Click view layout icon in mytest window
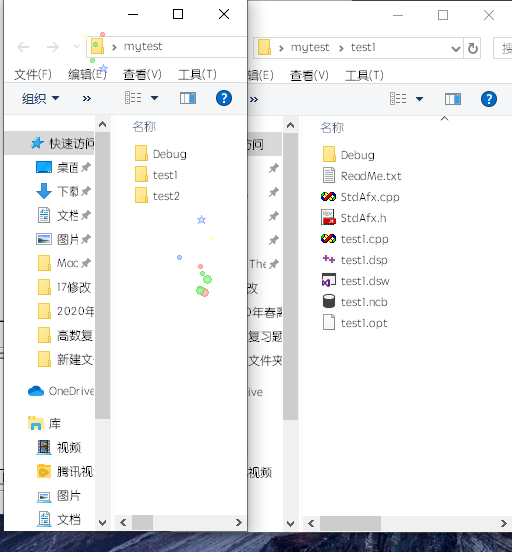The image size is (512, 552). pos(133,98)
